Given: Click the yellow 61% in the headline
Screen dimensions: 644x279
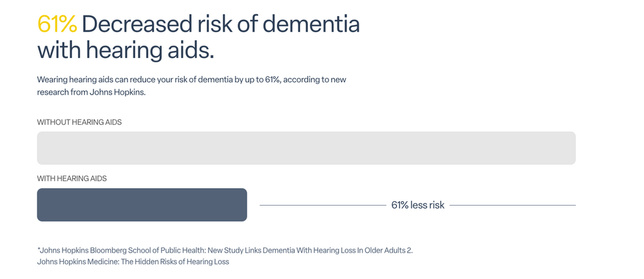Looking at the screenshot, I should pos(57,24).
